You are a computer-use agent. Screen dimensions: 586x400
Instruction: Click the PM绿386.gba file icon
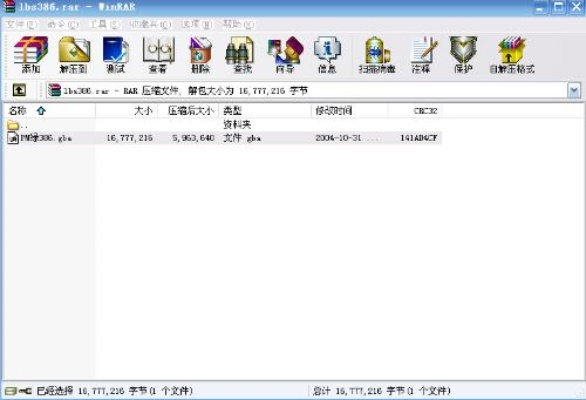pos(13,138)
